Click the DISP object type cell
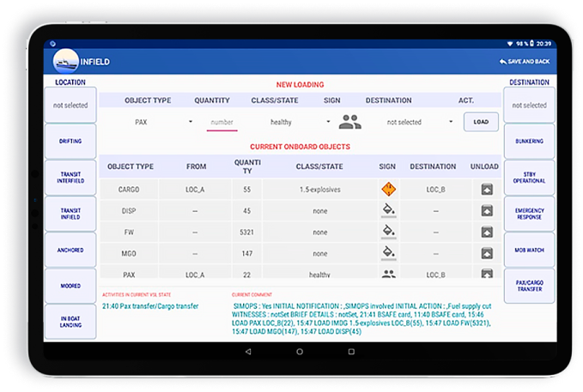The height and width of the screenshot is (392, 583). (129, 211)
